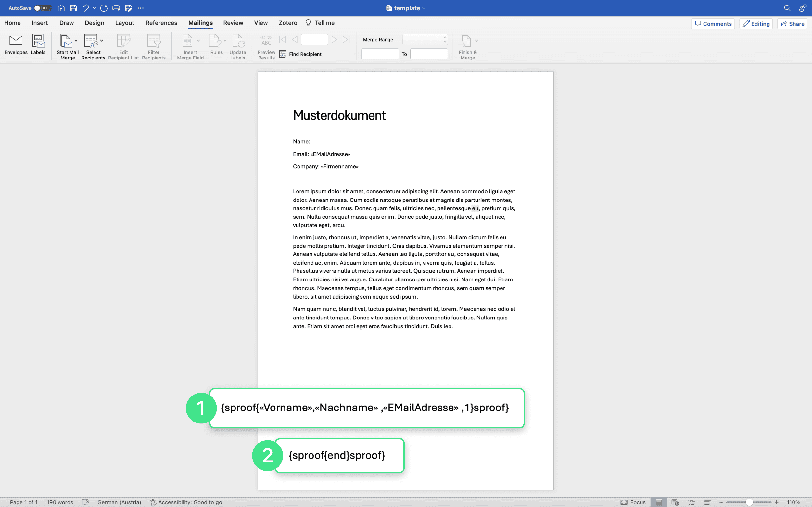The image size is (812, 507).
Task: Open the Review tab
Action: 233,23
